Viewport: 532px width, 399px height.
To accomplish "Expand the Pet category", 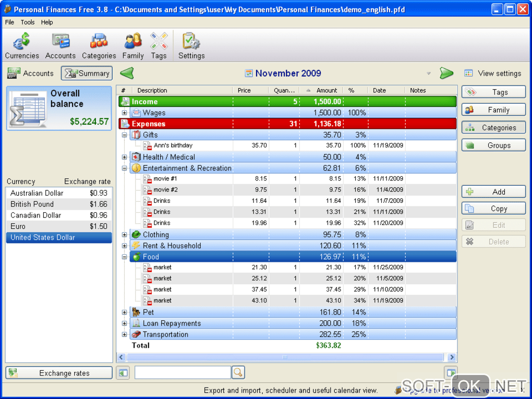I will tap(125, 312).
